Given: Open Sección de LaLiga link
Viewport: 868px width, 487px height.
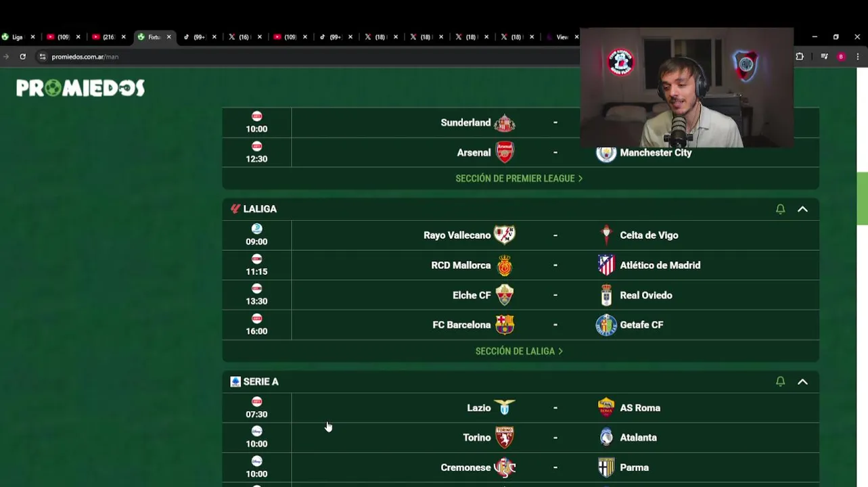Looking at the screenshot, I should point(519,351).
